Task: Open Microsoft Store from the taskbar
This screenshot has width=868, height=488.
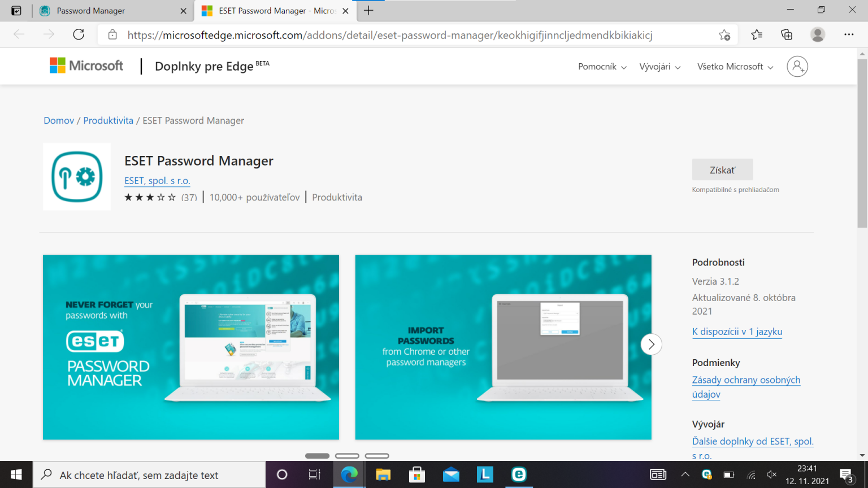Action: pyautogui.click(x=417, y=474)
